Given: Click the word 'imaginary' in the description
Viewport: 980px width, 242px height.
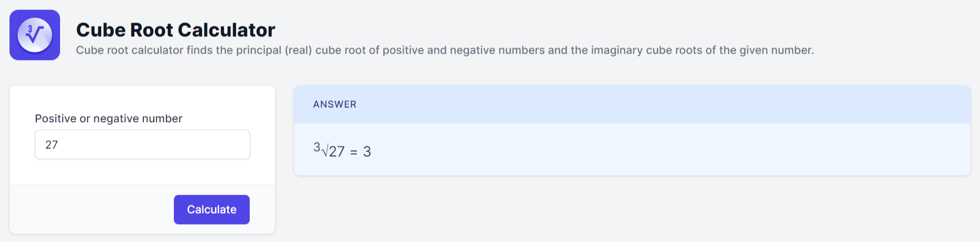Looking at the screenshot, I should pos(617,51).
